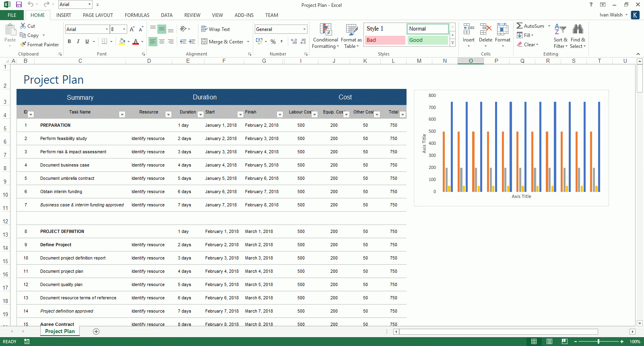Open the PAGE LAYOUT tab
Viewport: 644px width, 346px height.
pos(98,15)
